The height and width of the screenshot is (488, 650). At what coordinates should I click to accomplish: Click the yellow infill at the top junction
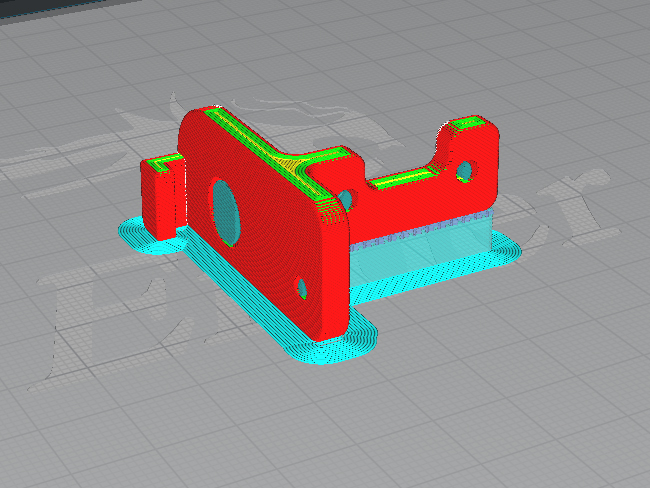pos(291,166)
